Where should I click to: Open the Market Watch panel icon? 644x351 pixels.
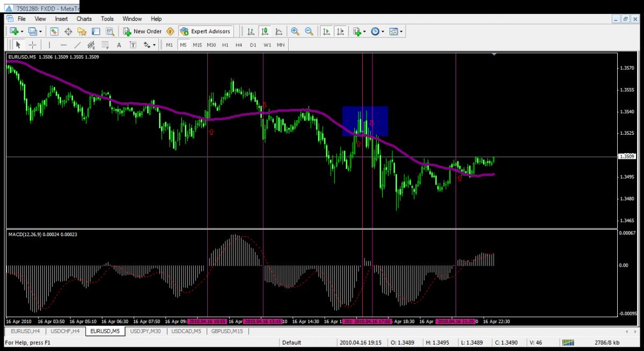tap(54, 32)
